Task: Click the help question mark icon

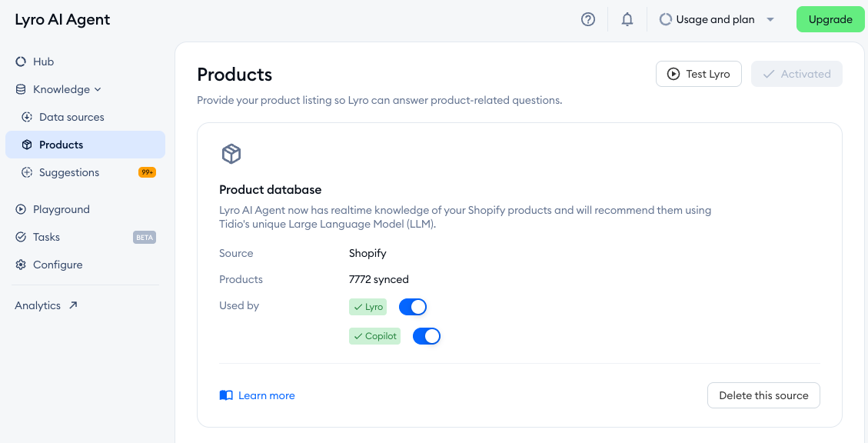Action: pos(588,20)
